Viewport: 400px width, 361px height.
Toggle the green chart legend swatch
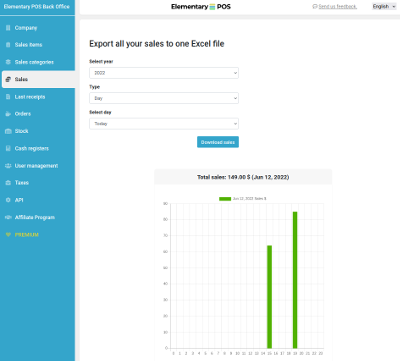point(225,199)
